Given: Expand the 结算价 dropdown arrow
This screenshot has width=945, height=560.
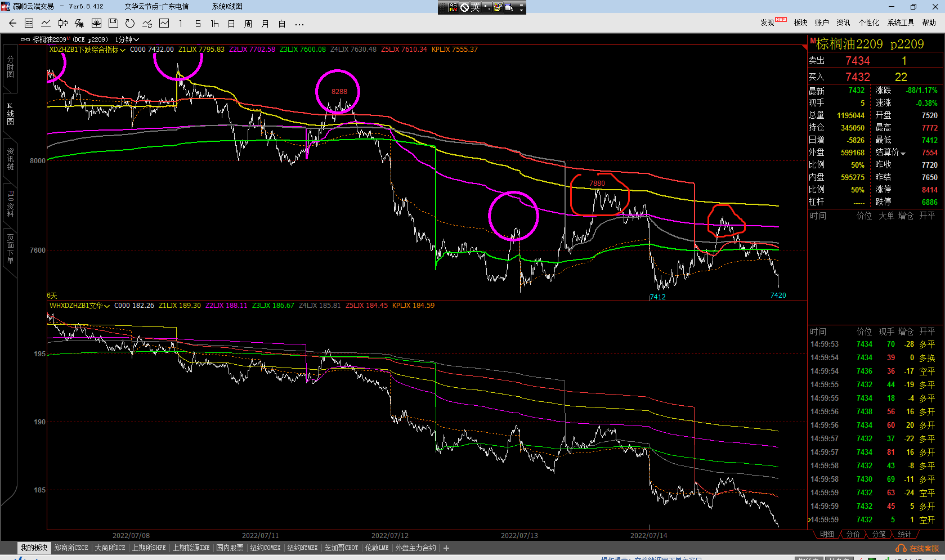Looking at the screenshot, I should [903, 153].
